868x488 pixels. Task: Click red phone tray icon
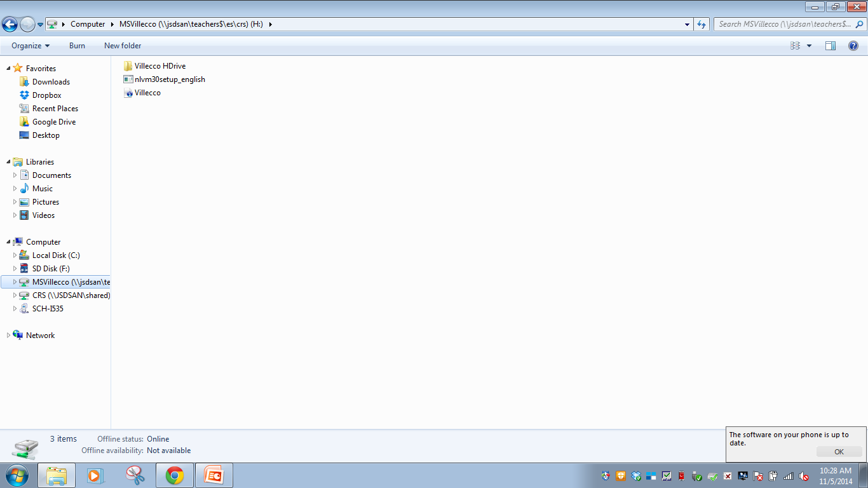pos(682,476)
